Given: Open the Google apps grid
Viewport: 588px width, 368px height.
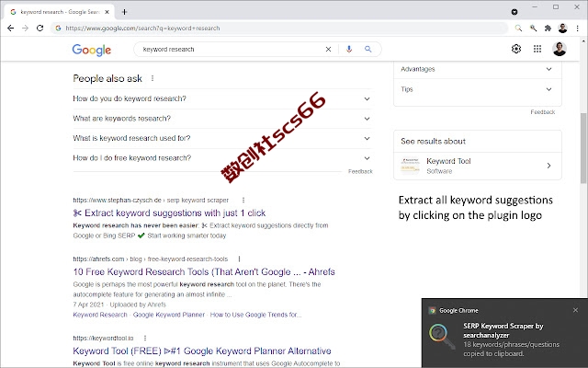Looking at the screenshot, I should click(x=537, y=49).
